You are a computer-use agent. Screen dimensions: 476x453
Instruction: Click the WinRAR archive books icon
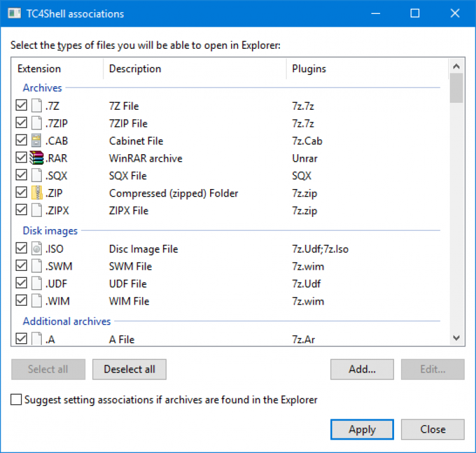click(37, 158)
